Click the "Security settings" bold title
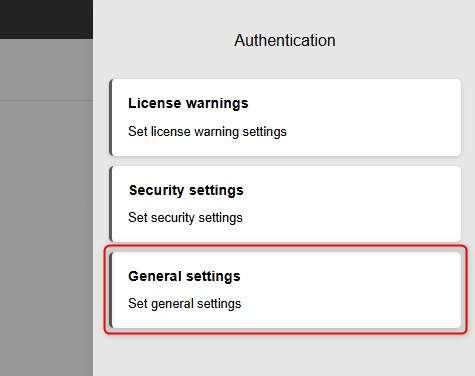This screenshot has width=475, height=376. [186, 190]
